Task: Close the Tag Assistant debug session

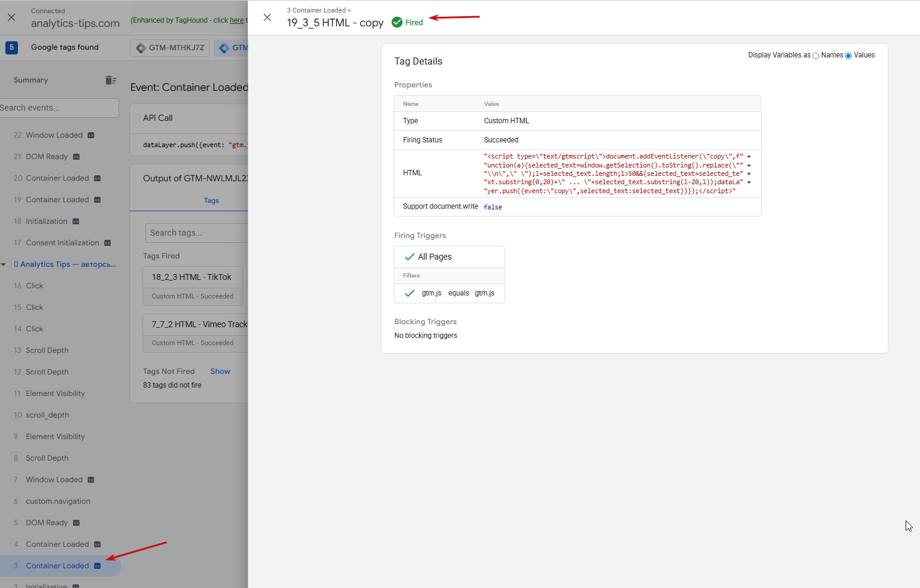Action: [x=11, y=17]
